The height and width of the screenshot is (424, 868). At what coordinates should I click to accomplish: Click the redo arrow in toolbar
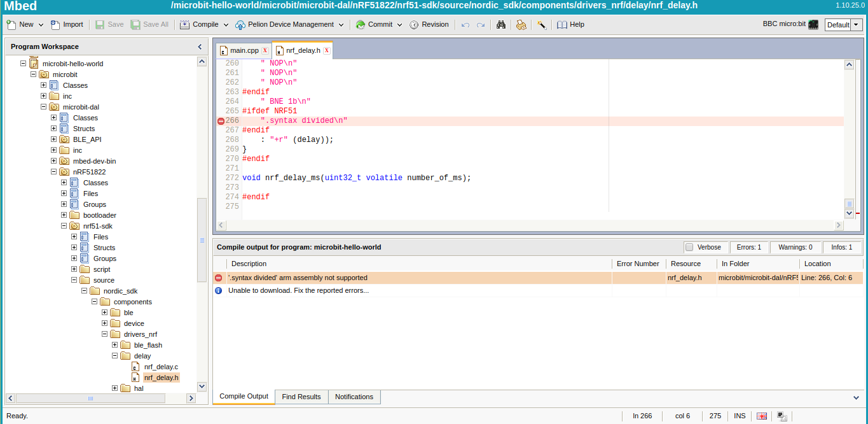coord(481,25)
